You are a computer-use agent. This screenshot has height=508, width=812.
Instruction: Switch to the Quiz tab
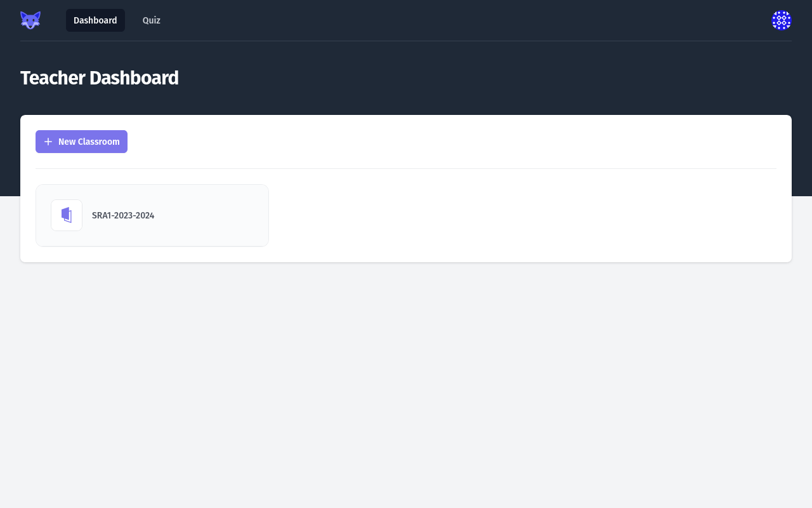(151, 20)
